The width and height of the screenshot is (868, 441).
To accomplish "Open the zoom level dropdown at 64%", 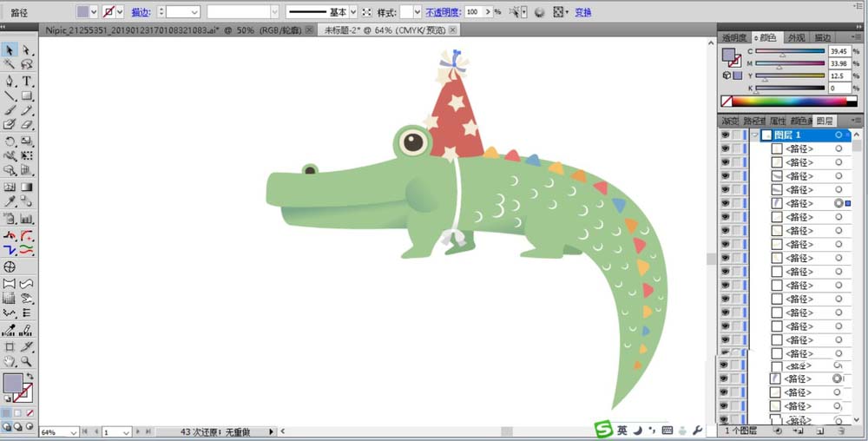I will pos(73,431).
